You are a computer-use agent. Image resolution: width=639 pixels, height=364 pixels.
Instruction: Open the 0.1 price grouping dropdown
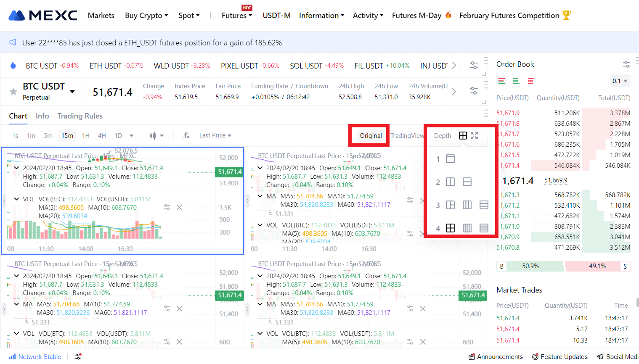coord(620,81)
